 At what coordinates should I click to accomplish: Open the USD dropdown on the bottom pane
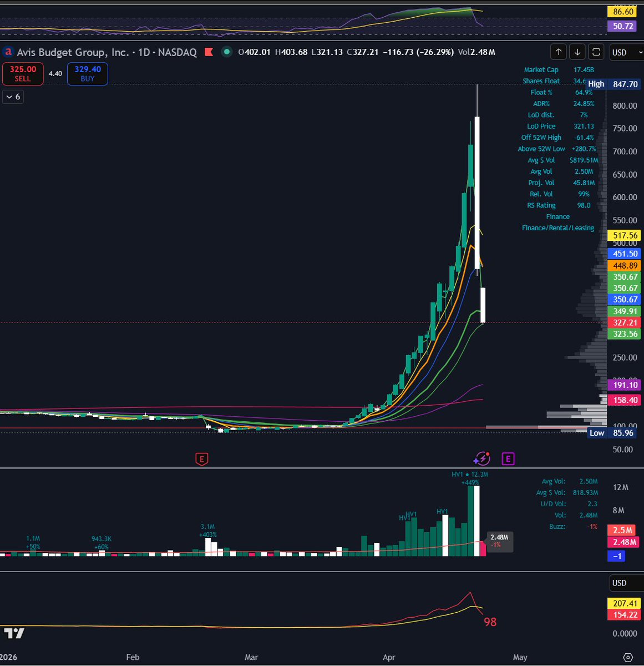coord(626,583)
